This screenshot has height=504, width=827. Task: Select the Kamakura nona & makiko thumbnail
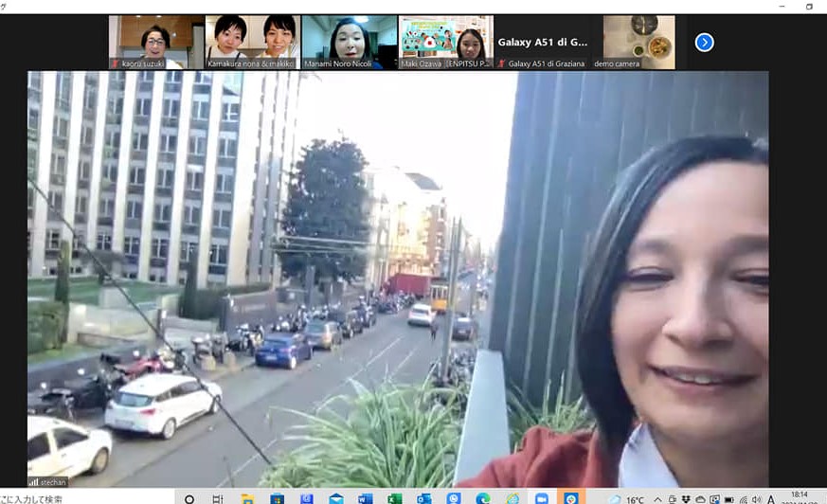pyautogui.click(x=253, y=42)
